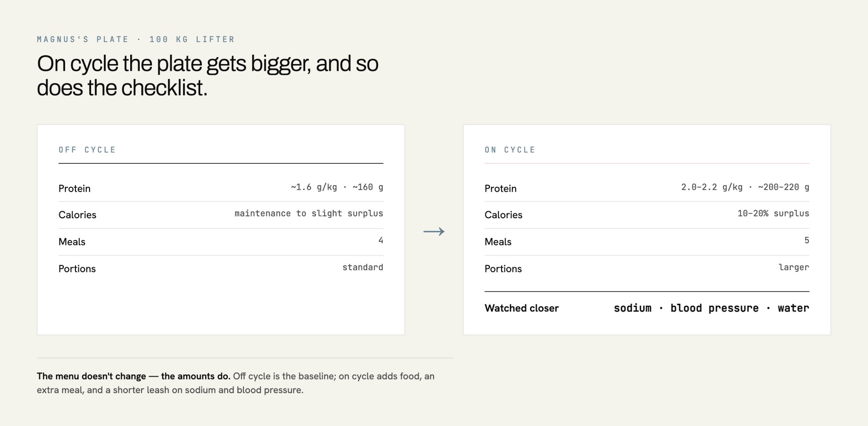This screenshot has height=426, width=868.
Task: Click the off-cycle Meals value 4
Action: point(381,240)
